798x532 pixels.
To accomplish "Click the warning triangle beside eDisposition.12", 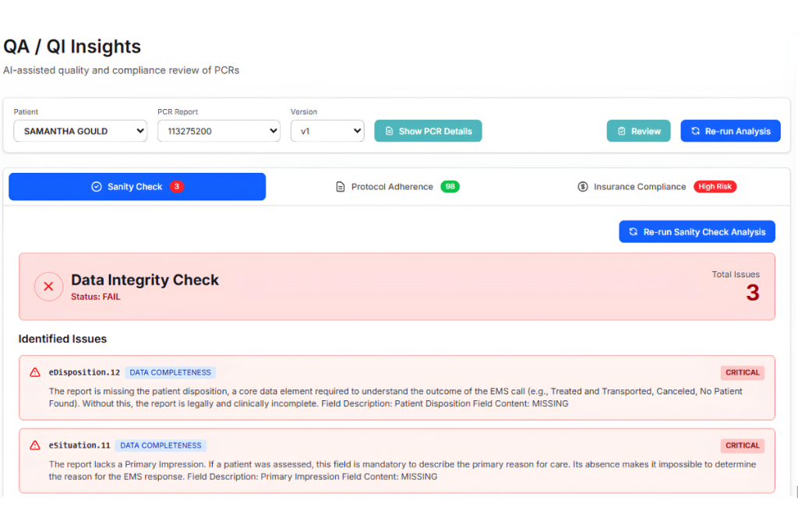I will point(34,372).
